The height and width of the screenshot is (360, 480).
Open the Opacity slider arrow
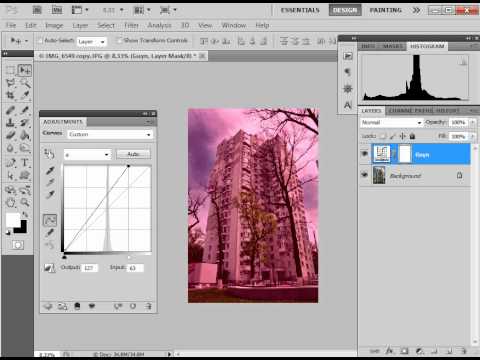pos(473,123)
